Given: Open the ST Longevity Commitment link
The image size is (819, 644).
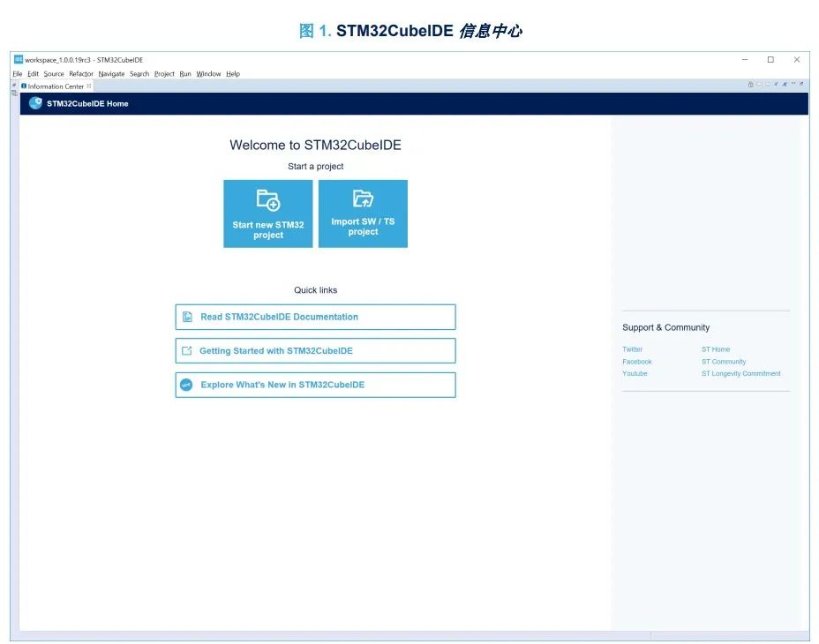Looking at the screenshot, I should pos(740,373).
